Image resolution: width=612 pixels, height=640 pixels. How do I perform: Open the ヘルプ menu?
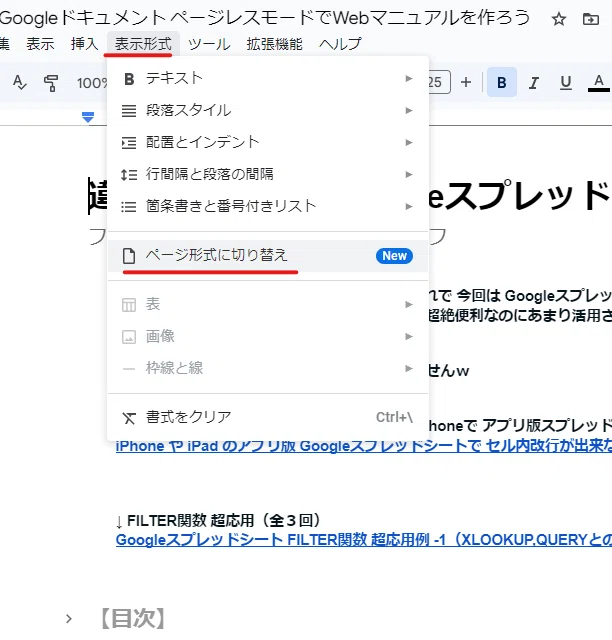point(340,44)
